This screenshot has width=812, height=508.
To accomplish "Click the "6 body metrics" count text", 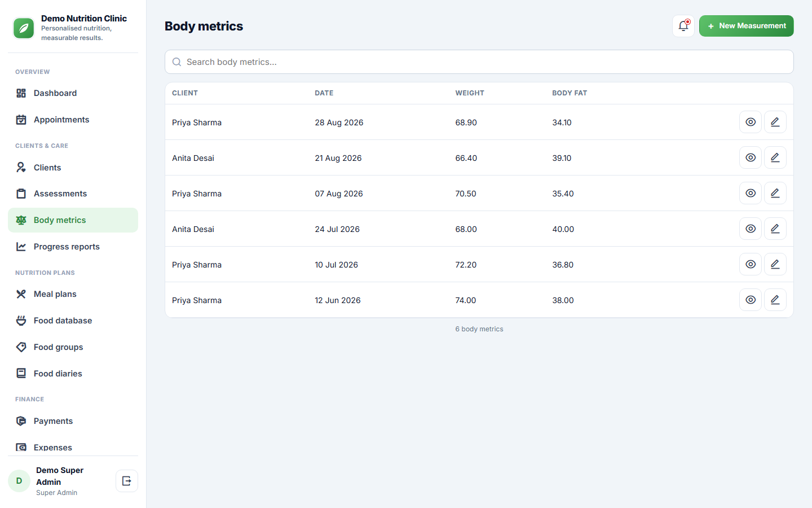I will coord(479,329).
